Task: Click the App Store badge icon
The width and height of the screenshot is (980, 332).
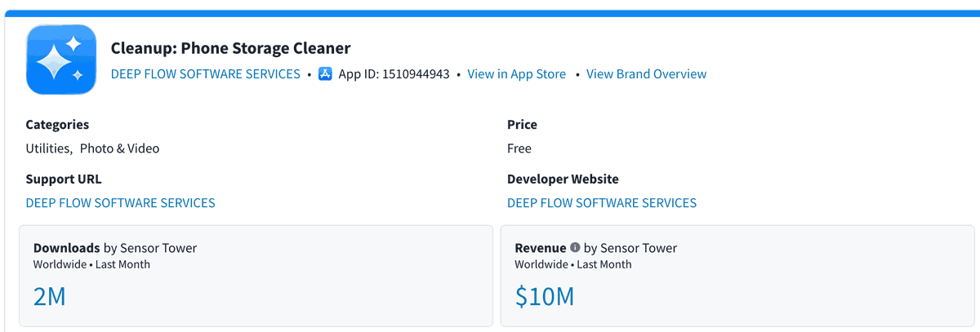Action: (x=325, y=74)
